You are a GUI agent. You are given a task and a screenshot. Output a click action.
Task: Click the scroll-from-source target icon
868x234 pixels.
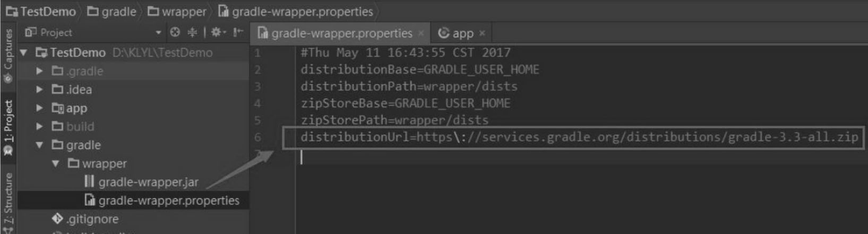click(x=175, y=32)
